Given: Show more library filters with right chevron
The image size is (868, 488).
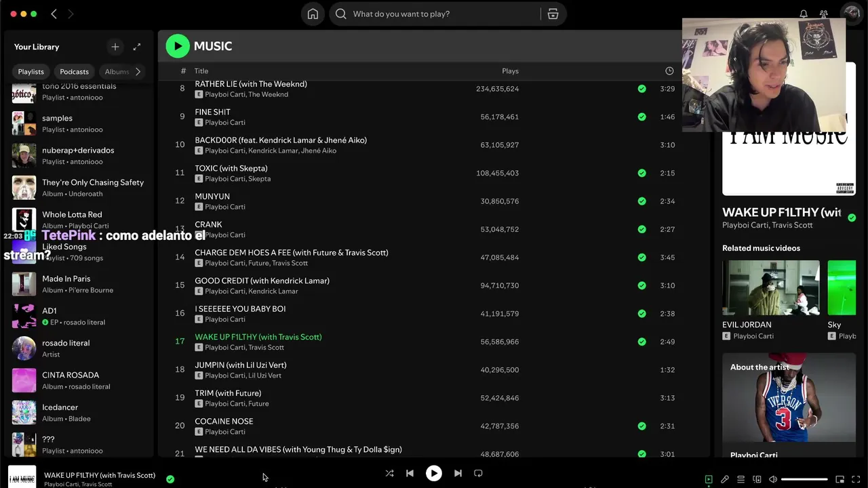Looking at the screenshot, I should [x=138, y=71].
